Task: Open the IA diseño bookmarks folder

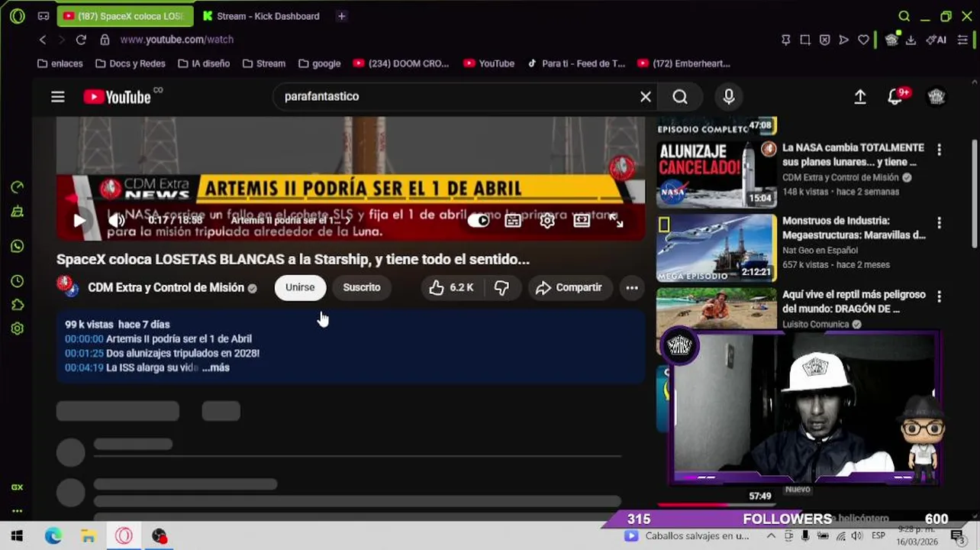Action: [x=204, y=63]
